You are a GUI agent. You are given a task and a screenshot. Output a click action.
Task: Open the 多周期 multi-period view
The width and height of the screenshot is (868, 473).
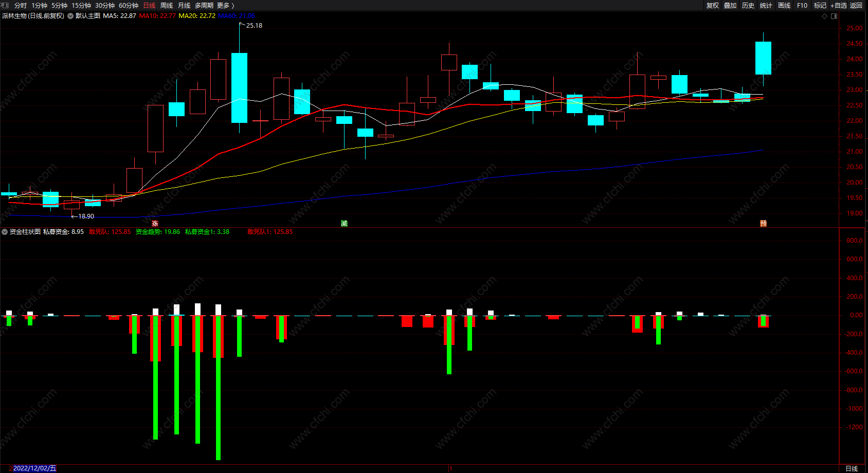coord(204,6)
